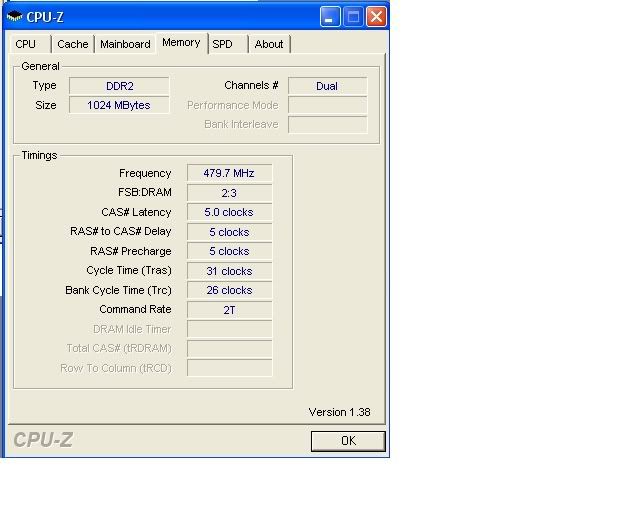Click the 26 clocks Trc value
640x512 pixels.
tap(229, 290)
